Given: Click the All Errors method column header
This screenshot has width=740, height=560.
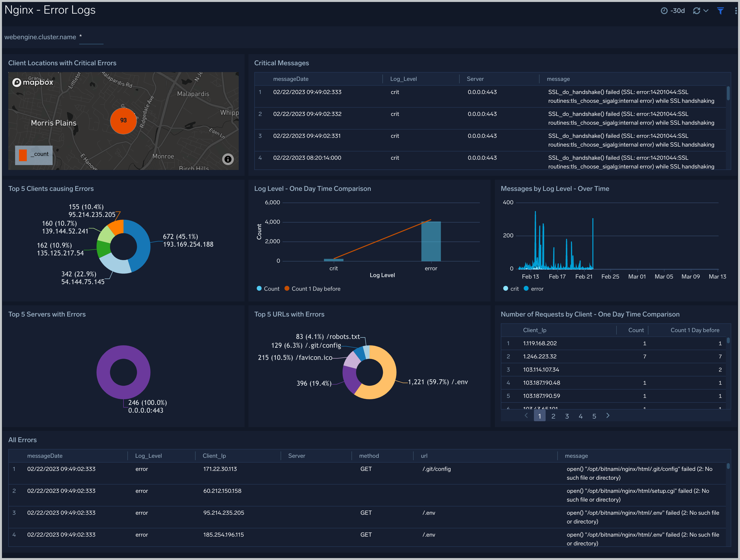Looking at the screenshot, I should [369, 456].
